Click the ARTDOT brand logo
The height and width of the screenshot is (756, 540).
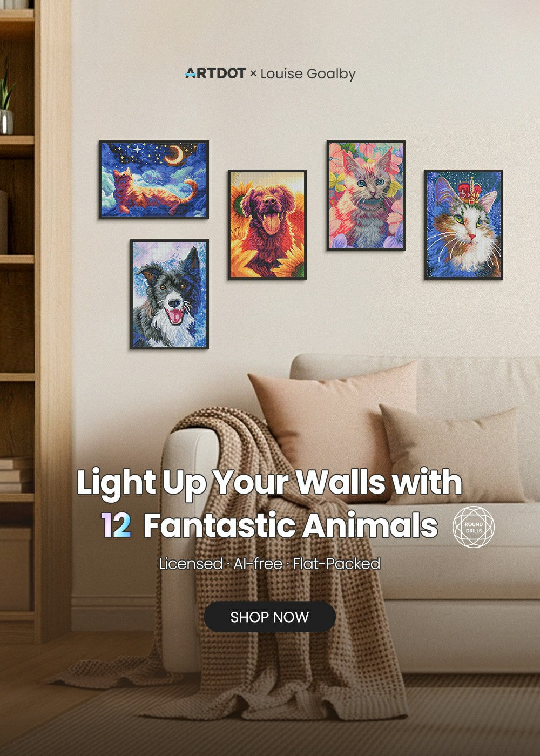[x=215, y=73]
